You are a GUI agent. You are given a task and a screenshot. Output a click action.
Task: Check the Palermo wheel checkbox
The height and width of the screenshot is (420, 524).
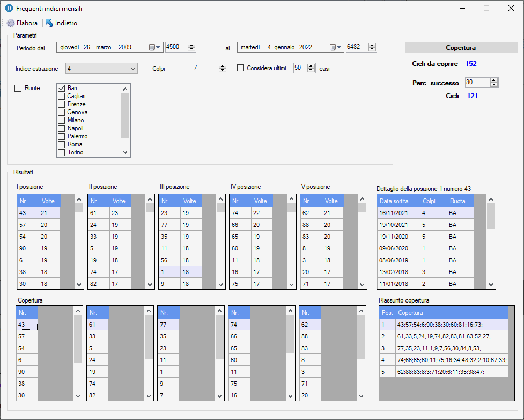click(x=62, y=136)
